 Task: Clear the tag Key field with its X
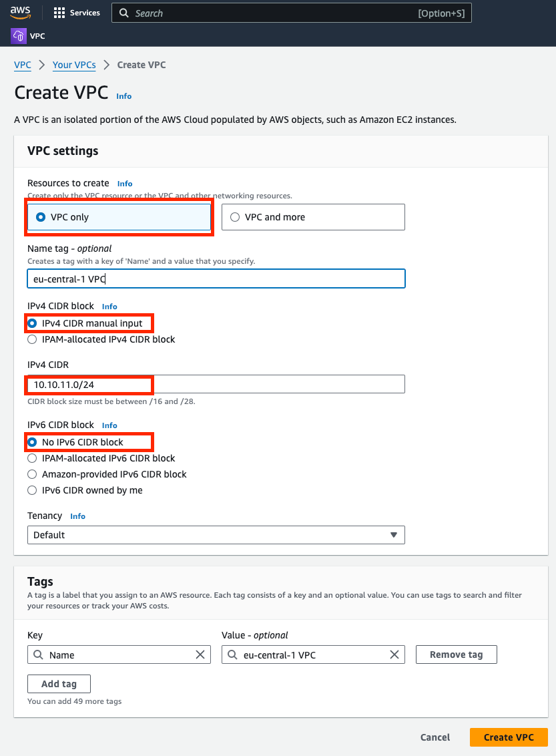click(200, 654)
